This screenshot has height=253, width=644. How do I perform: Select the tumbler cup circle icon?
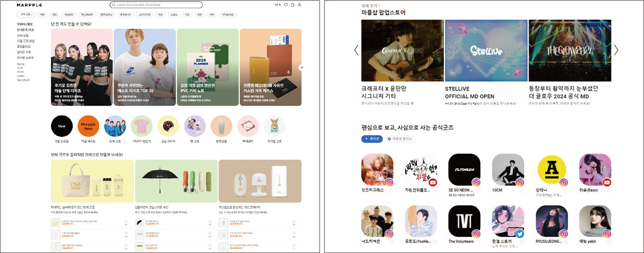[x=221, y=126]
